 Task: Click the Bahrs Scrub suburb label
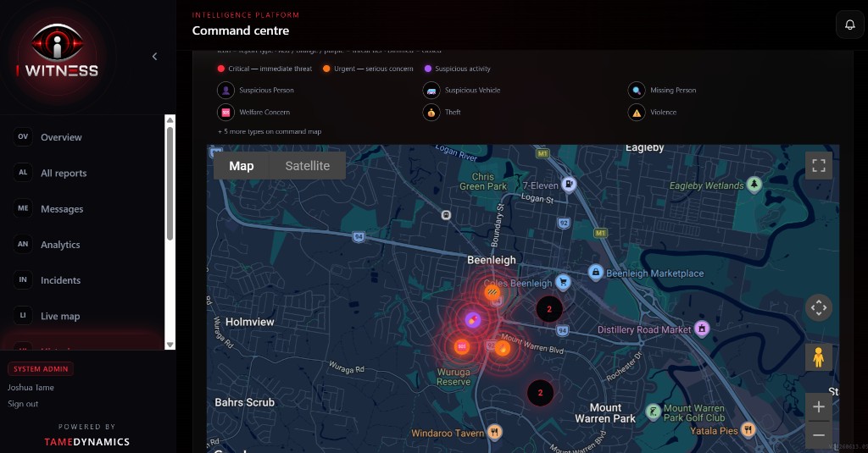point(245,403)
